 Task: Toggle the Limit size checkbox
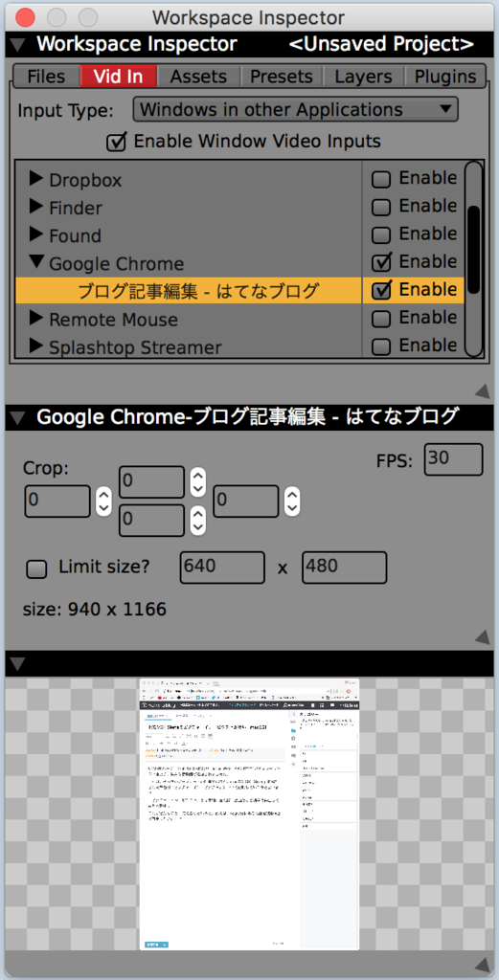37,569
